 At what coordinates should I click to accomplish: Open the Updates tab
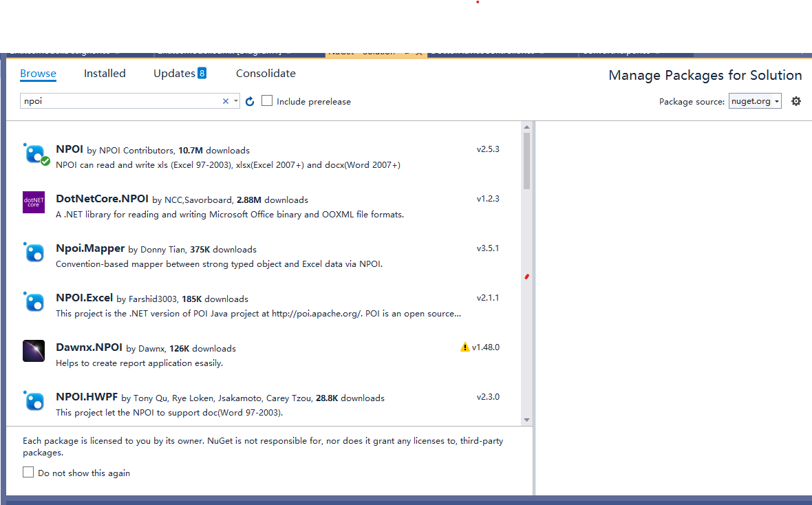tap(174, 74)
